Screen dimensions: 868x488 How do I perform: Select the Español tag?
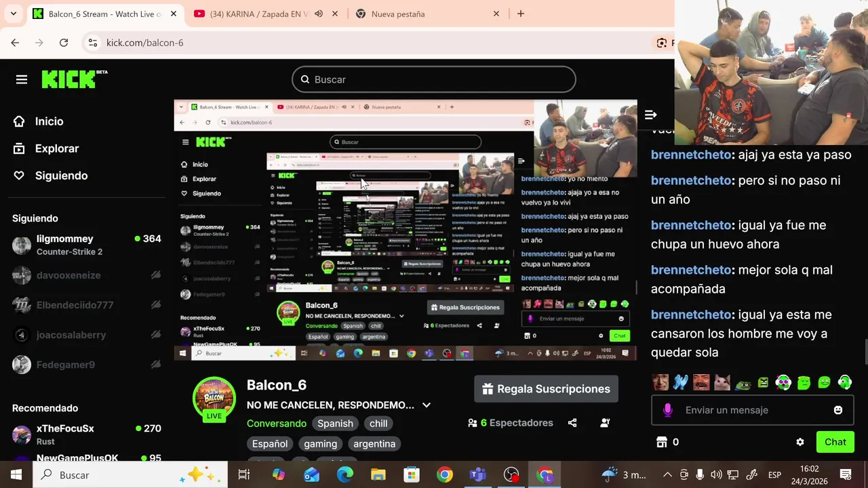(x=270, y=444)
